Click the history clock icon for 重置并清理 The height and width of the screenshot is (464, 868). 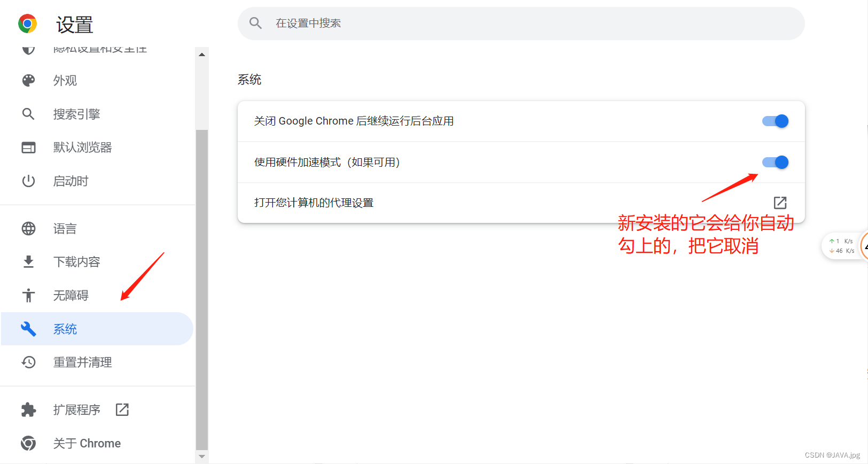28,362
